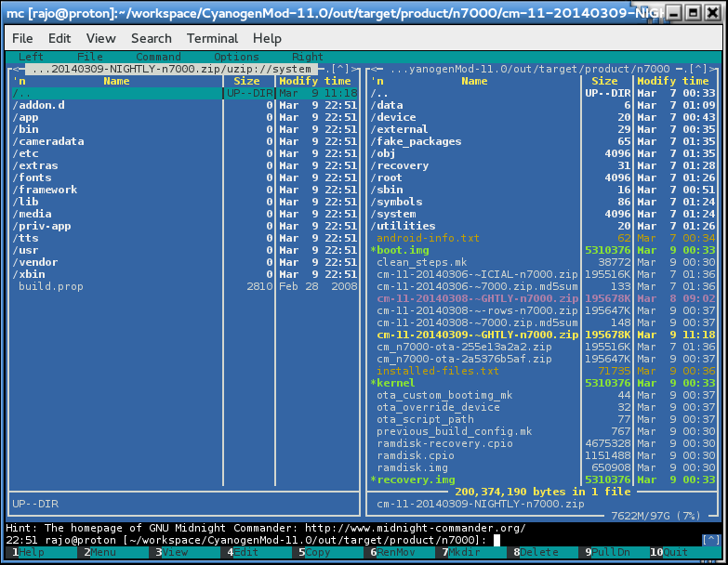
Task: Select /utilities directory in right panel
Action: [x=543, y=226]
